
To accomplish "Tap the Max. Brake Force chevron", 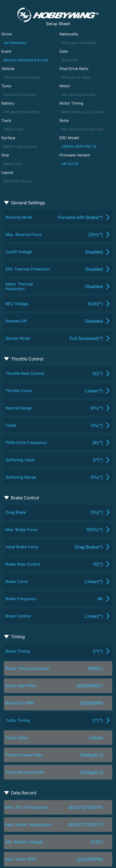I will (x=108, y=529).
